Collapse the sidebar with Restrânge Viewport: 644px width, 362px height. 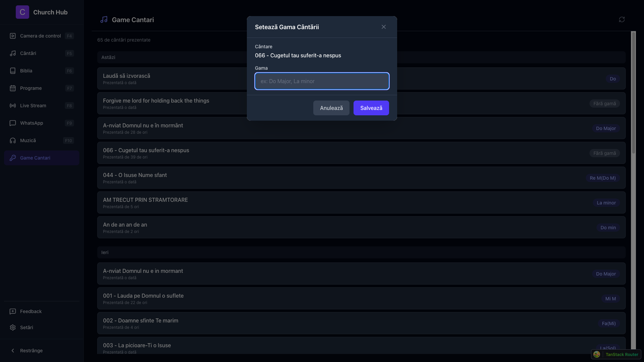(31, 351)
